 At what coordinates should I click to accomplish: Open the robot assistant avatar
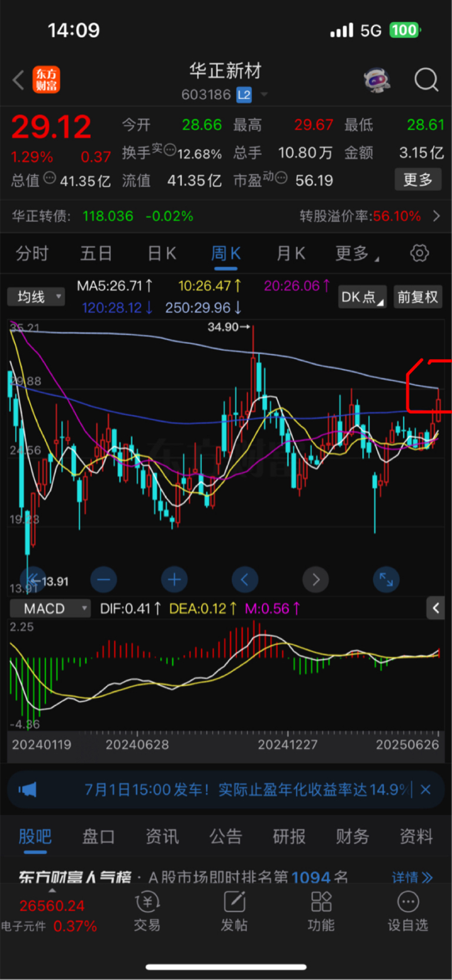[377, 80]
